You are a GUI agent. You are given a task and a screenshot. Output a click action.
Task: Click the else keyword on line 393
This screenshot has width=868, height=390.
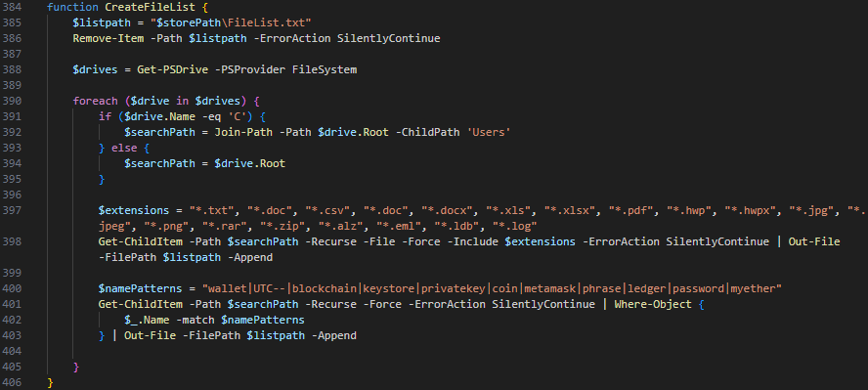coord(124,148)
